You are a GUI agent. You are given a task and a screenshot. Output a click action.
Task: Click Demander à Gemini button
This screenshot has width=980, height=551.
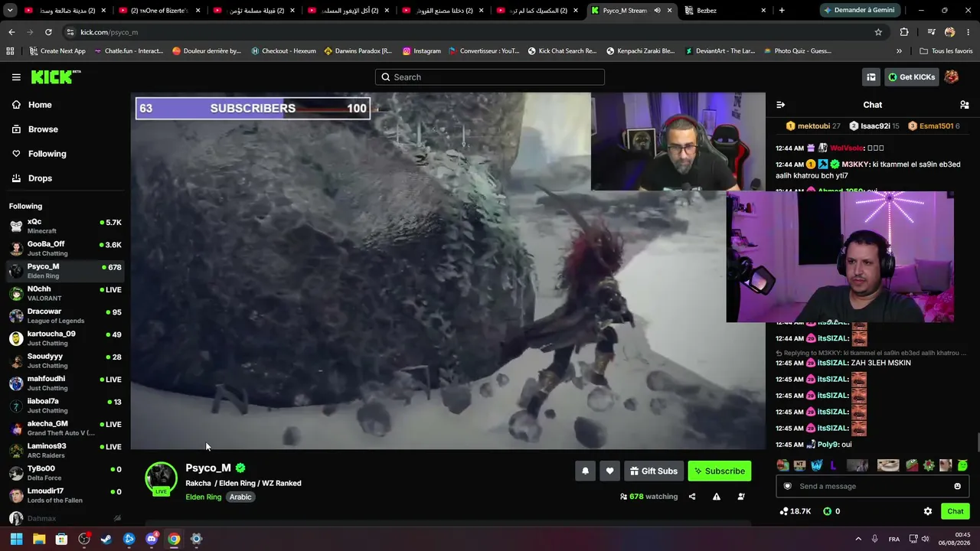[858, 11]
